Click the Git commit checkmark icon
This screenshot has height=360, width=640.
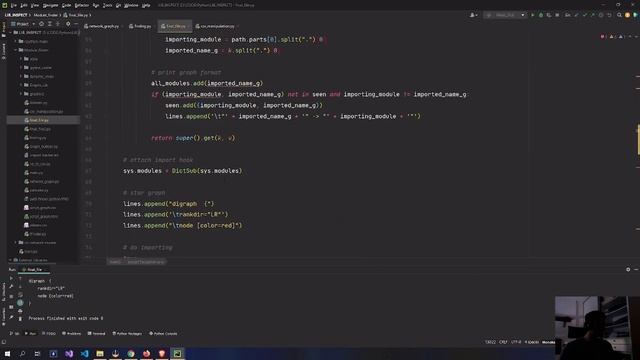pos(584,15)
